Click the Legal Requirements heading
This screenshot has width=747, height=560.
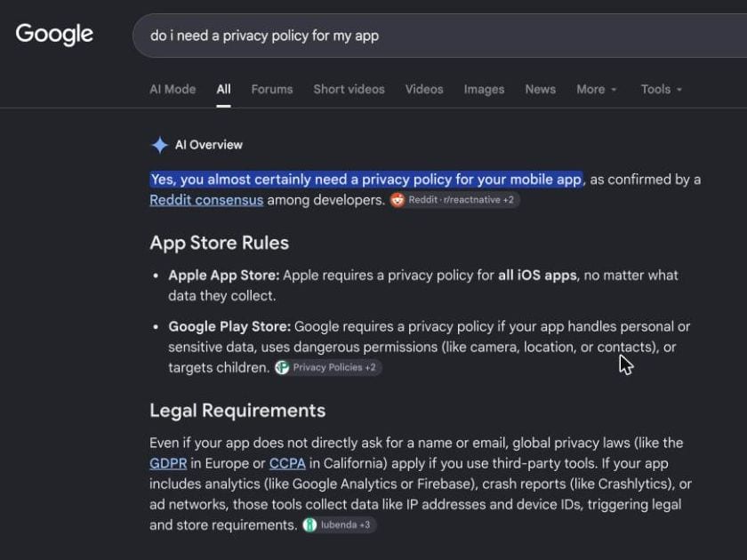[x=237, y=411]
